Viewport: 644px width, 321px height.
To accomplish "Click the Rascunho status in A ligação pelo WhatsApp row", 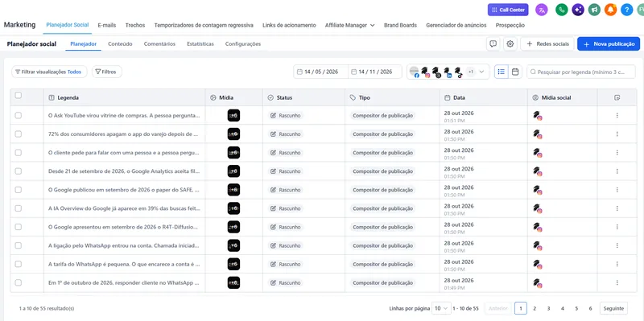I will 286,245.
